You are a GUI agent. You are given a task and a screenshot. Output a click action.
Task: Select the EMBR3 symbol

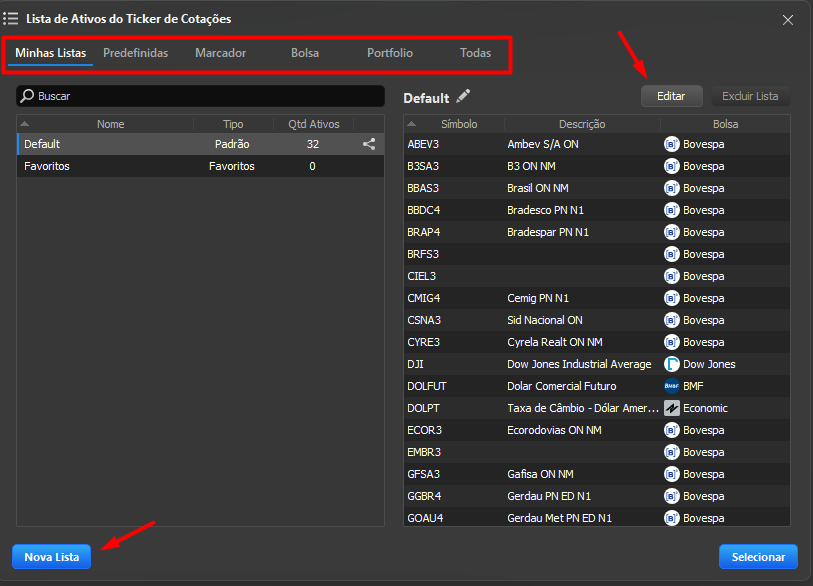tap(424, 452)
